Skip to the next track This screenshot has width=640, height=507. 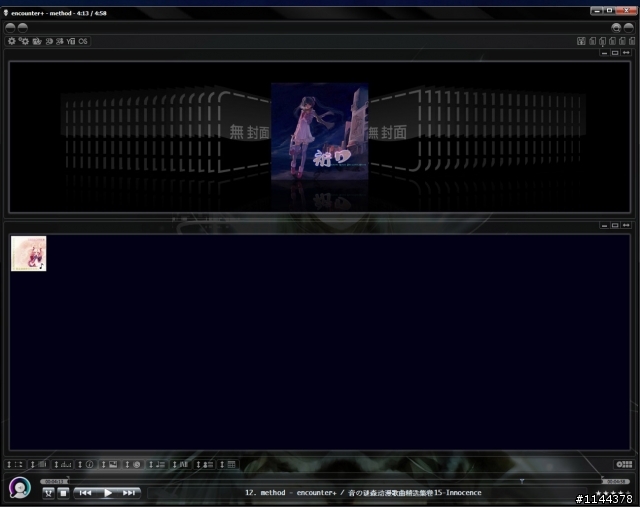click(129, 493)
